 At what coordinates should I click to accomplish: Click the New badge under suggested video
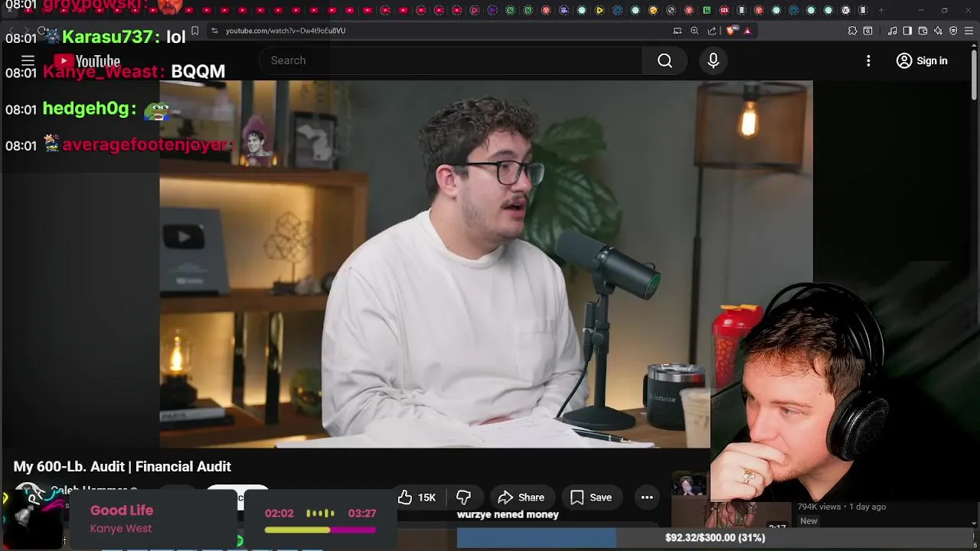click(808, 521)
